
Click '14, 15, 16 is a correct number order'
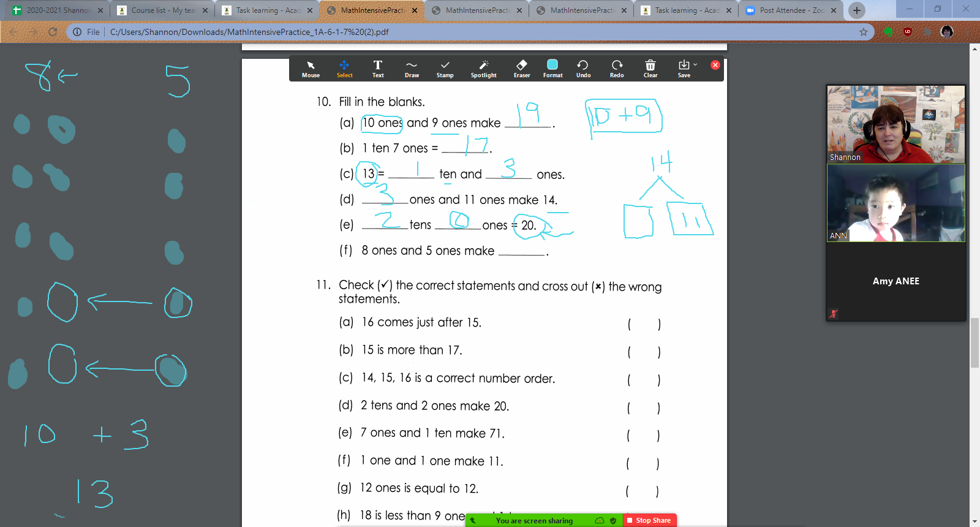458,378
